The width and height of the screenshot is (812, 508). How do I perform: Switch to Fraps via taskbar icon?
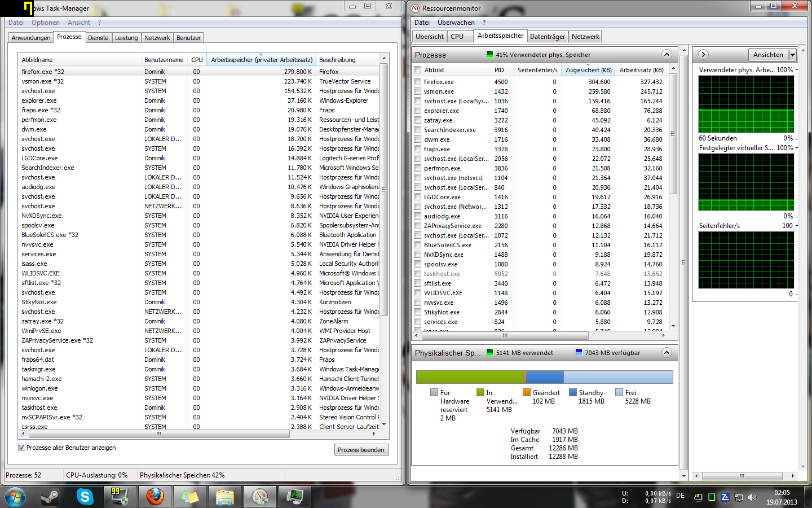coord(120,497)
